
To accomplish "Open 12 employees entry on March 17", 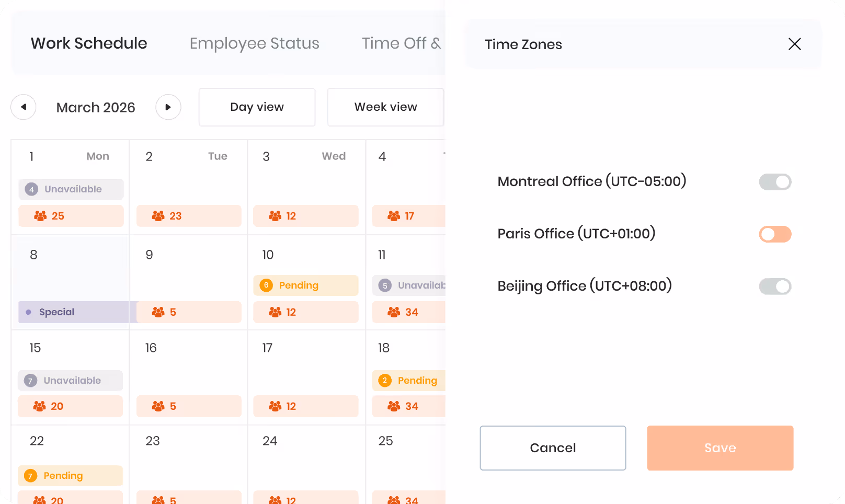I will click(306, 406).
